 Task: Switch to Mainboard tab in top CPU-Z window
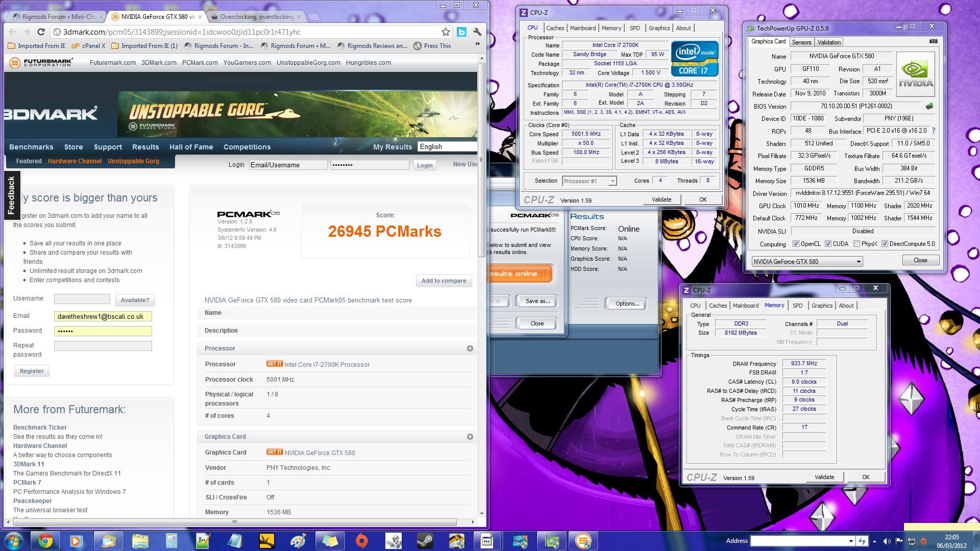[x=583, y=28]
